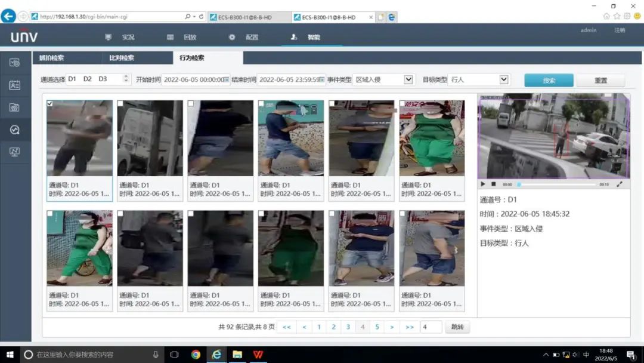Go to page 5 in pagination
Screen dimensions: 644x363
(x=377, y=327)
